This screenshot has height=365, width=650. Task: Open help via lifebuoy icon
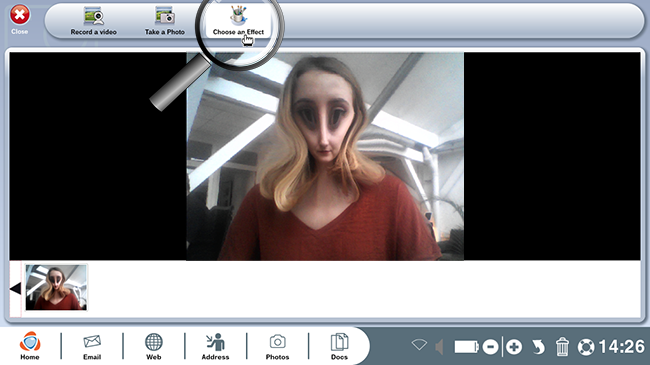tap(586, 347)
